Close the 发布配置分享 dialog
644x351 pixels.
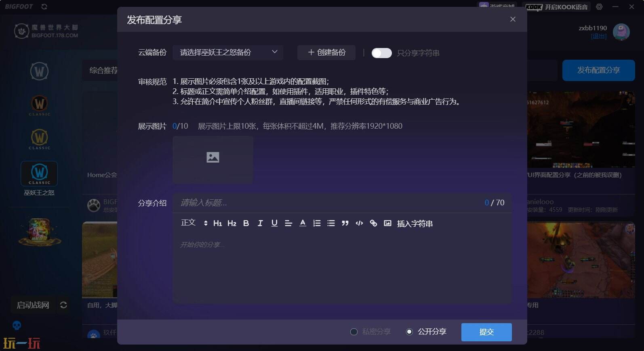coord(513,19)
